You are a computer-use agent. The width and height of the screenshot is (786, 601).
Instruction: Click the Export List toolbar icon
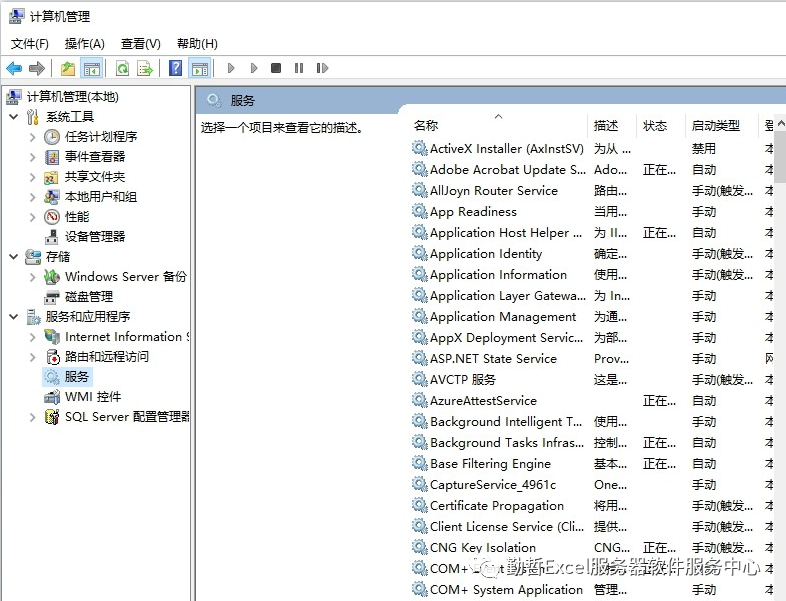point(145,68)
